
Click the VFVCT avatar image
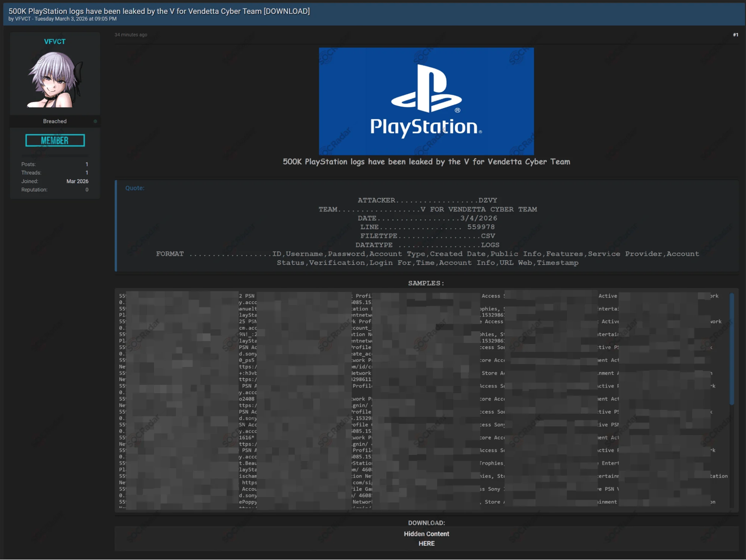click(x=55, y=80)
